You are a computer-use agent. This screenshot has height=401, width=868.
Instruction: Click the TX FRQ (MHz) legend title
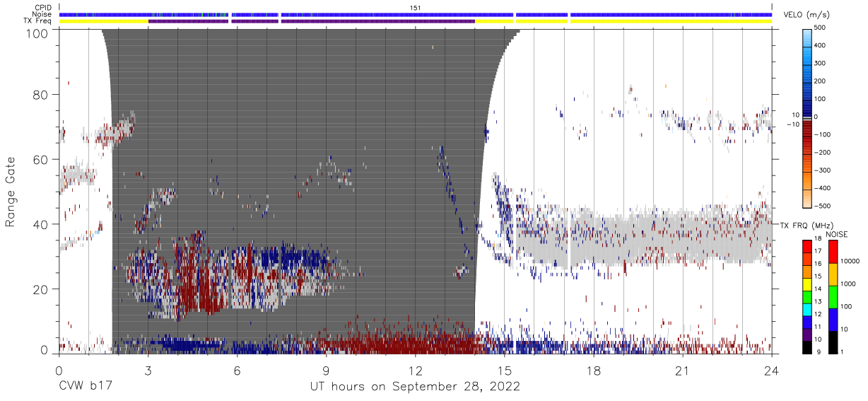click(x=807, y=226)
